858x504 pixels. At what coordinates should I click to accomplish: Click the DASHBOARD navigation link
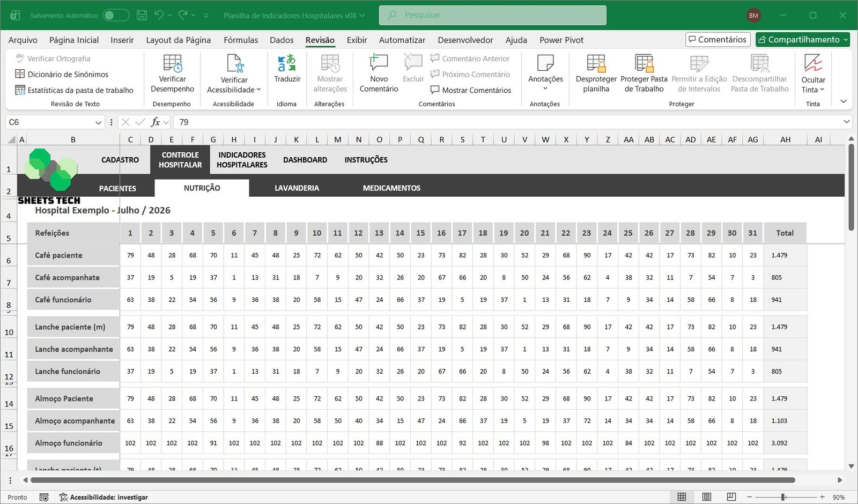[305, 160]
